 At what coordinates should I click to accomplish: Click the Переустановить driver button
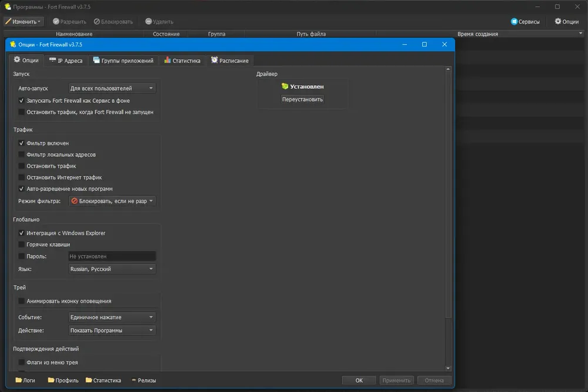click(x=302, y=99)
